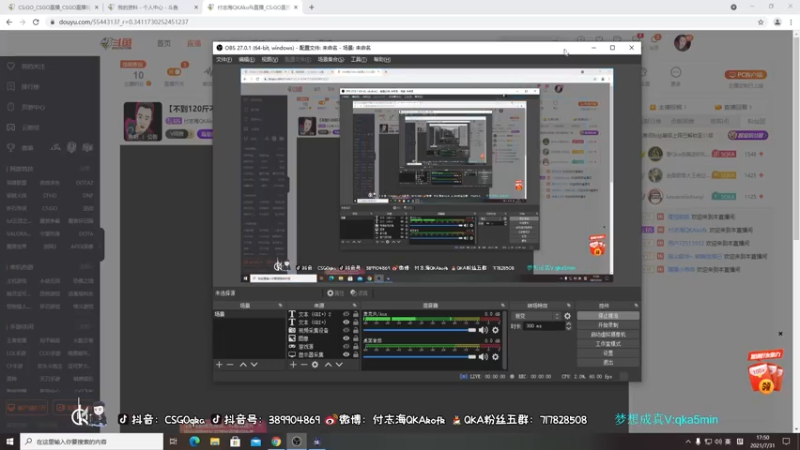Open Desktop Audio settings gear
800x450 pixels.
(x=495, y=357)
